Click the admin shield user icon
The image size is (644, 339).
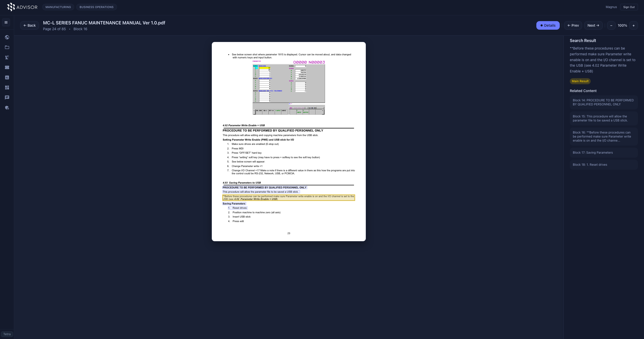click(7, 108)
